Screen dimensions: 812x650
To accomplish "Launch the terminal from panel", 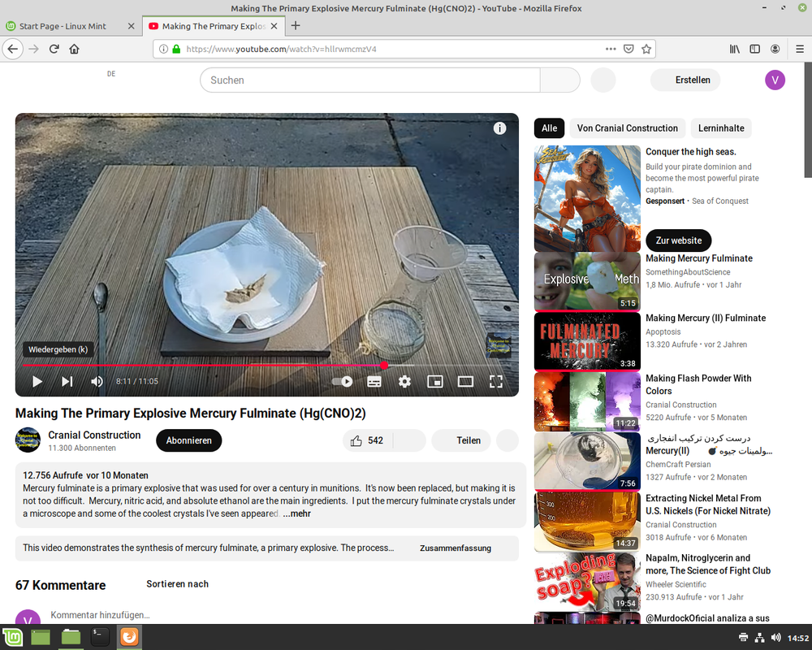I will pos(99,636).
